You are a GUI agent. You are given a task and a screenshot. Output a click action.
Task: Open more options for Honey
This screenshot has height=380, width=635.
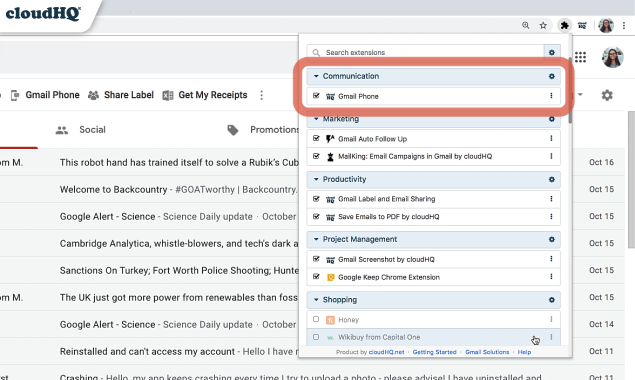551,319
